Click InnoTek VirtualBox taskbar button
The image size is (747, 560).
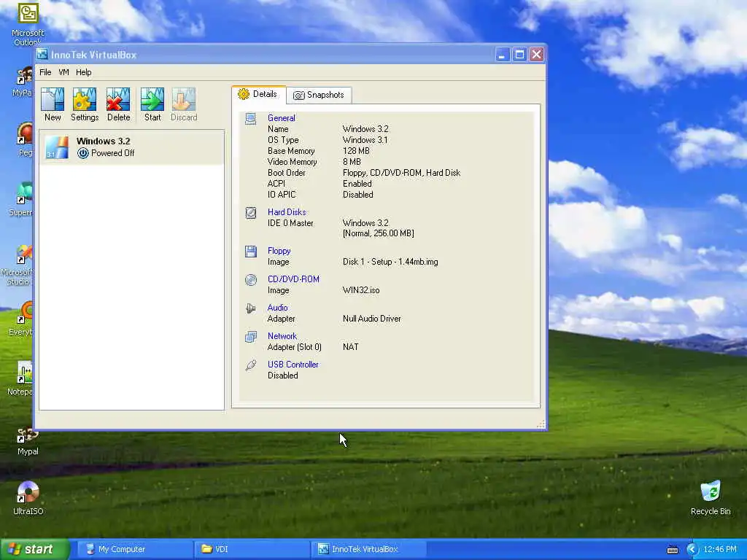coord(368,549)
